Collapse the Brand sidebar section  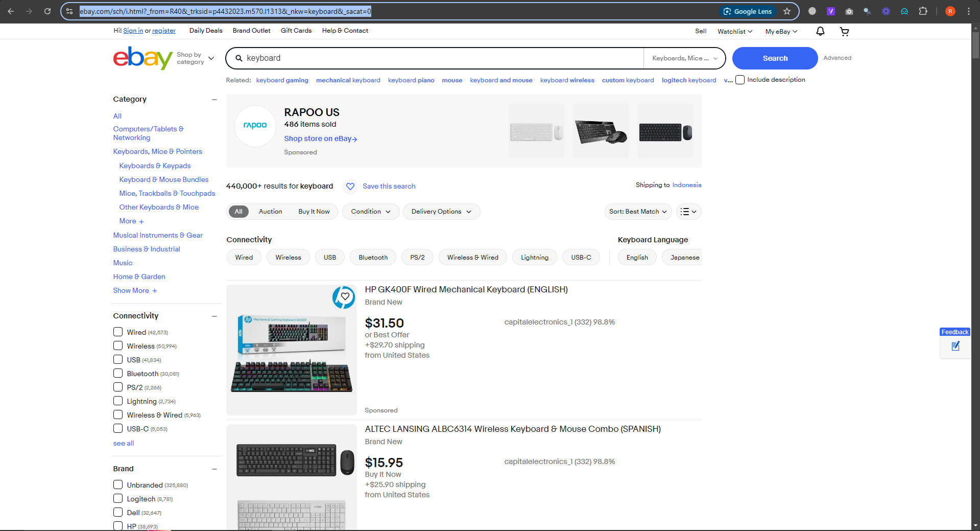214,469
